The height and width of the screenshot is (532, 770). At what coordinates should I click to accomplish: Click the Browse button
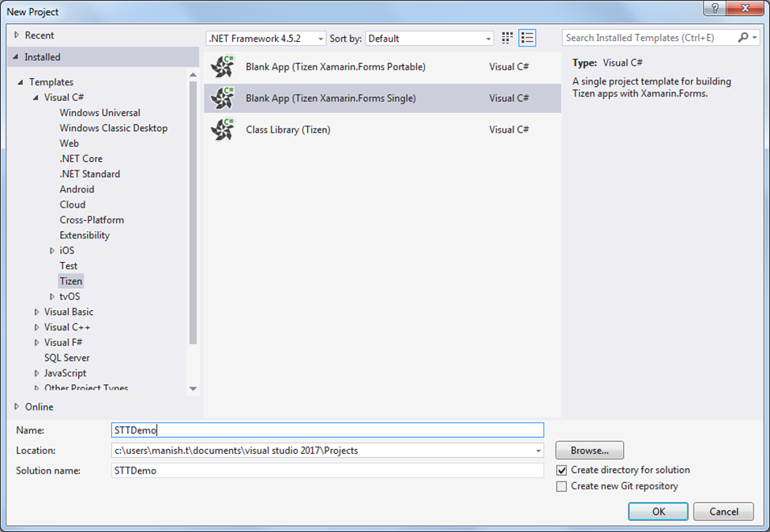[x=589, y=451]
